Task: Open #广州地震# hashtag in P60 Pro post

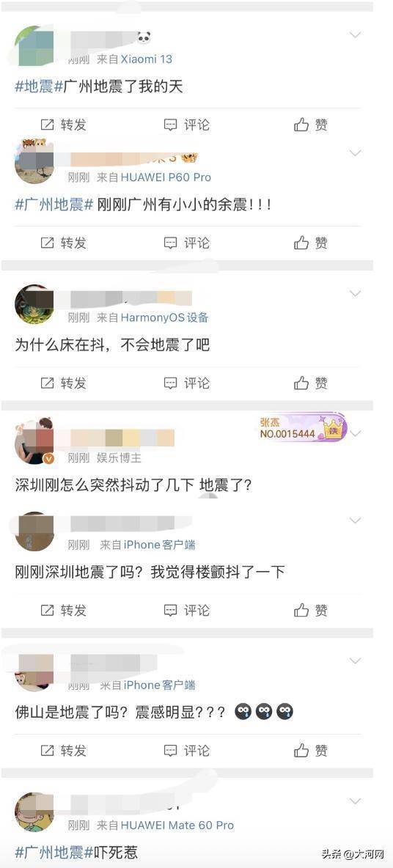Action: click(x=54, y=205)
